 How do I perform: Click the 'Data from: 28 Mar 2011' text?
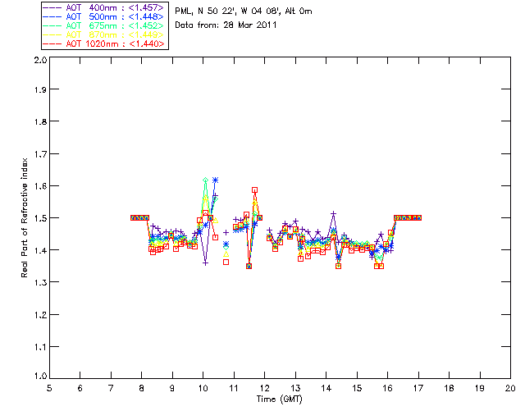(226, 25)
